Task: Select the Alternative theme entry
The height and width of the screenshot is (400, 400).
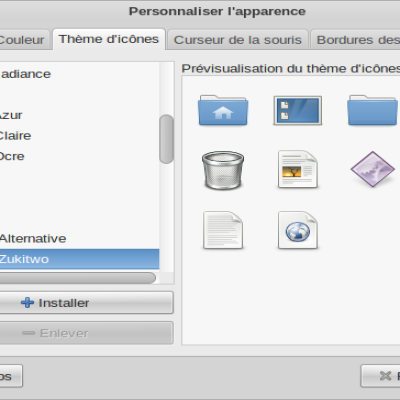Action: click(79, 238)
